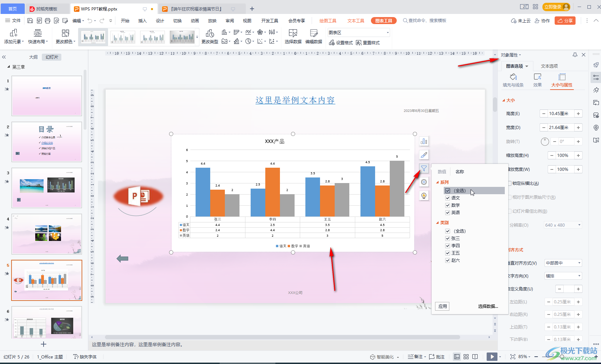Open the chart elements floating button

[424, 141]
